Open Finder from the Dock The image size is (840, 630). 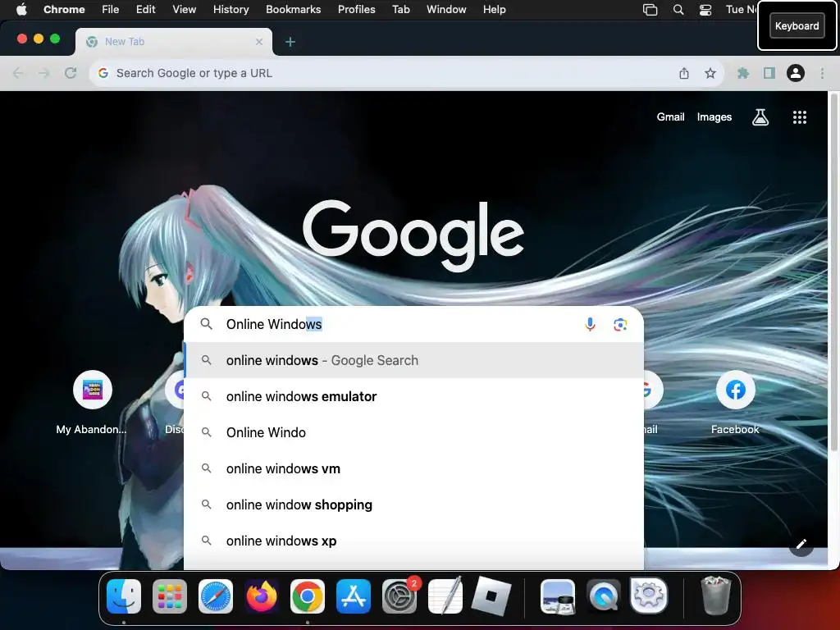124,596
